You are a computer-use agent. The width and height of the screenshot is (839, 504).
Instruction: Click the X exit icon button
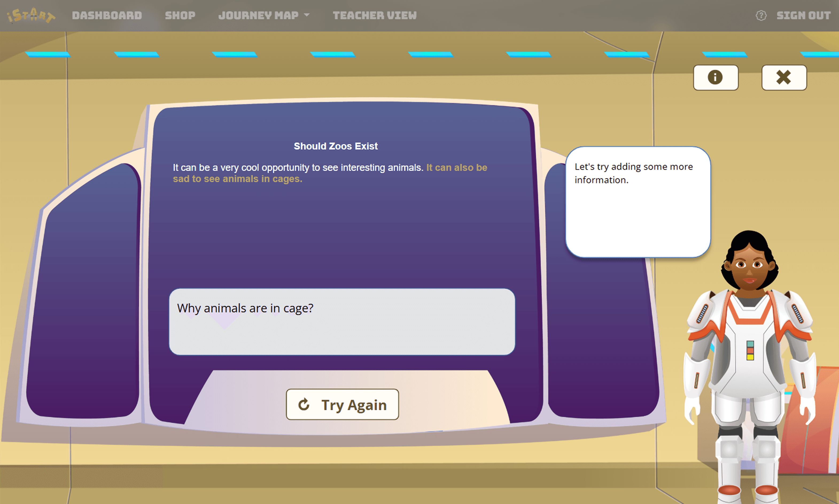pos(784,77)
